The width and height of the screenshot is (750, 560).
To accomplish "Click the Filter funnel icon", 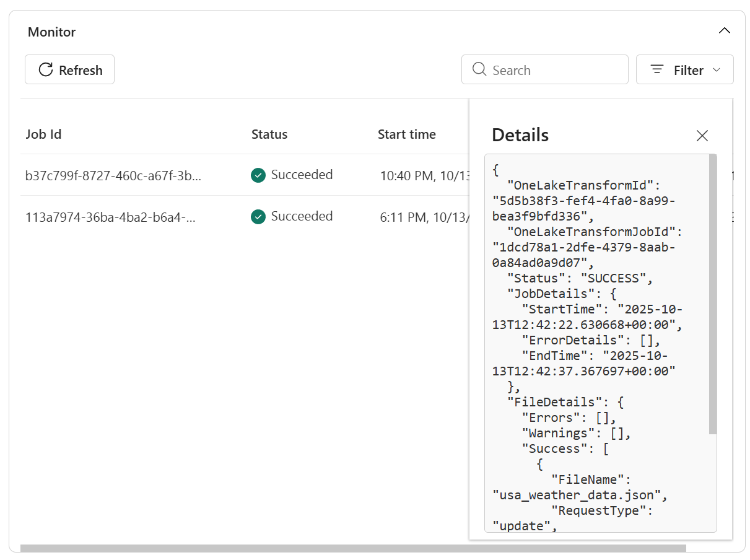I will coord(656,69).
